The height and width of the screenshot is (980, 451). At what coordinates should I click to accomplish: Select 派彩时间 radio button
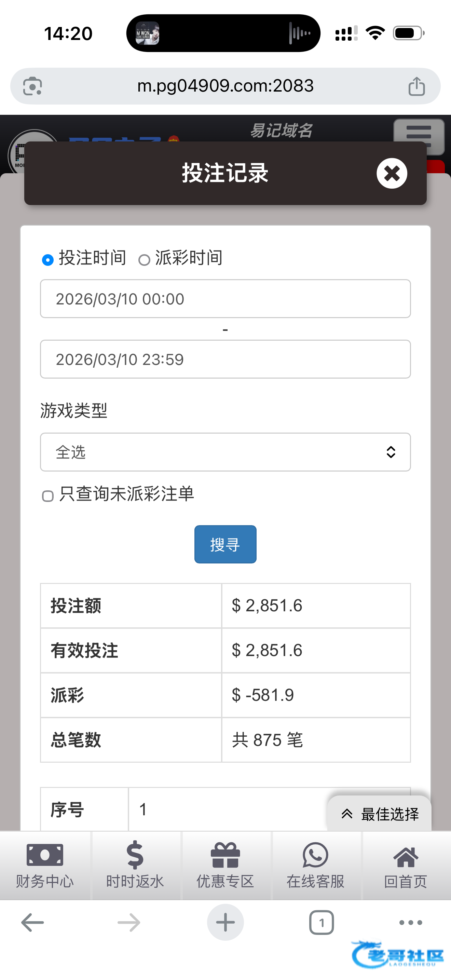[144, 260]
